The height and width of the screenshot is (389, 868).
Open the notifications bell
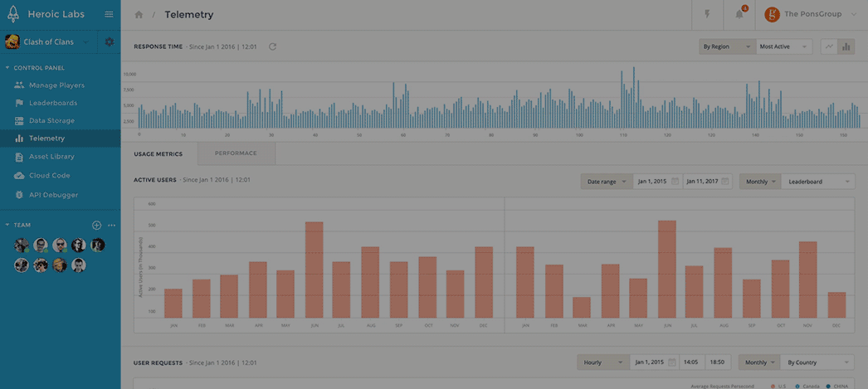pyautogui.click(x=739, y=15)
